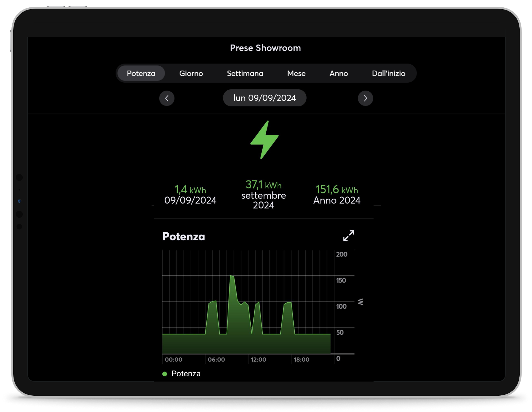This screenshot has height=412, width=532.
Task: Click the 12:00 time axis label
Action: (x=258, y=359)
